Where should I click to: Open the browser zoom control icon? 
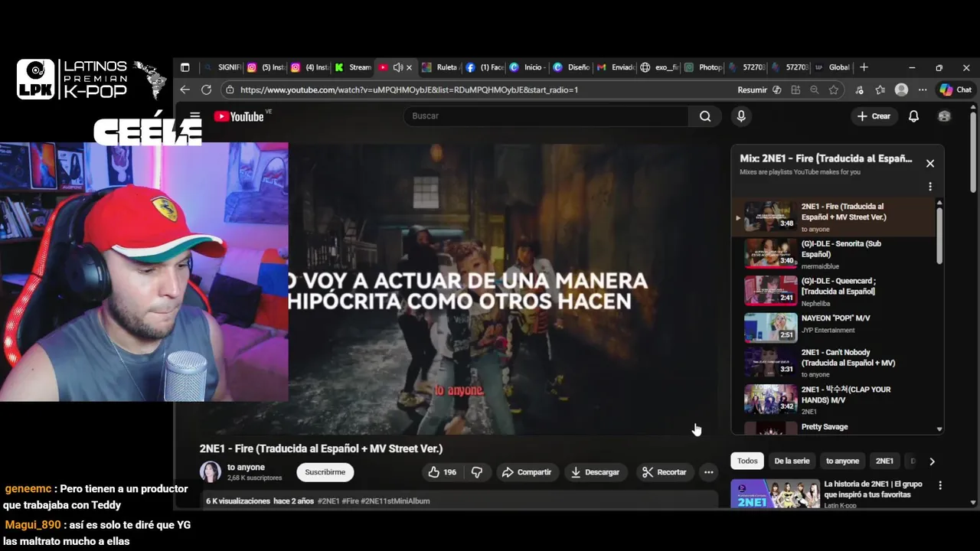[815, 90]
